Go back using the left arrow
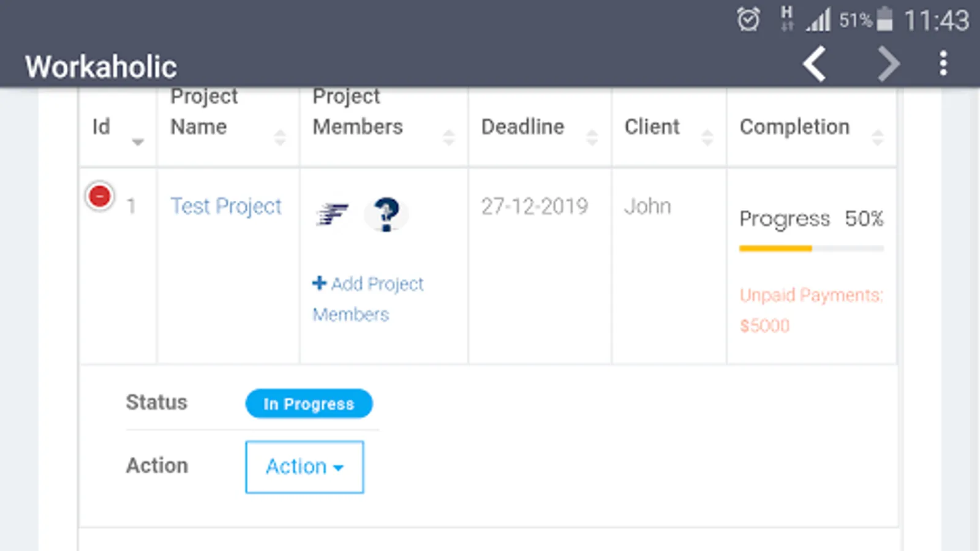 tap(815, 64)
